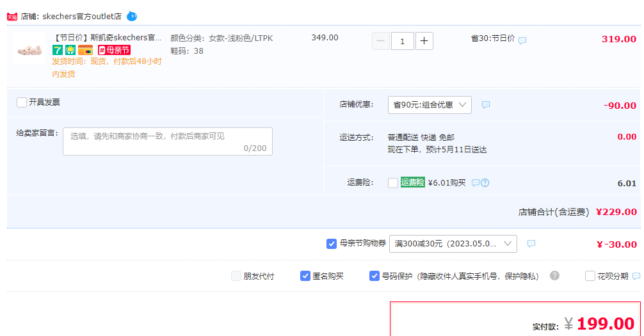The width and height of the screenshot is (644, 336).
Task: Click the 349.00 original unit price
Action: click(x=325, y=38)
